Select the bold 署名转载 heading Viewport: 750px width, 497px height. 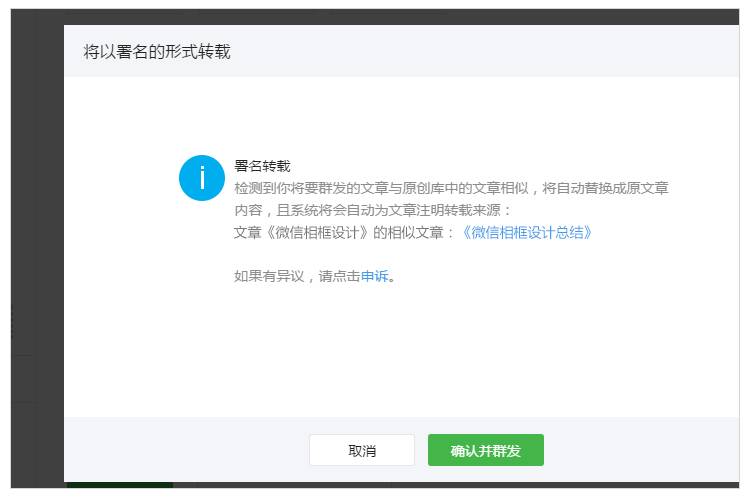(262, 165)
